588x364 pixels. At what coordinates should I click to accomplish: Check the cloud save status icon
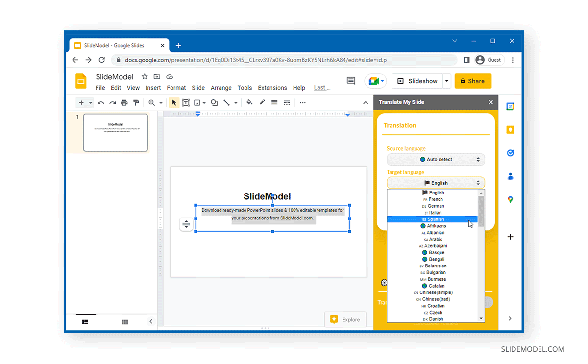[x=170, y=77]
